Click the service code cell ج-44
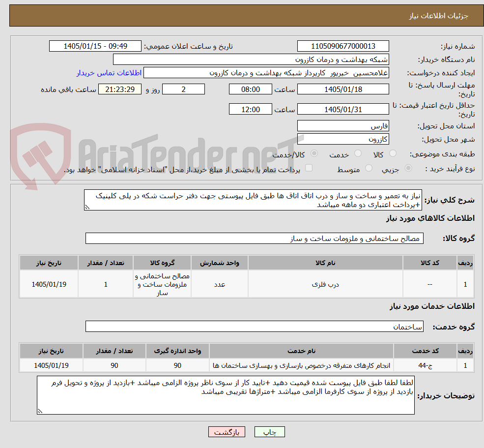Viewport: 484px width, 448px height. point(425,365)
